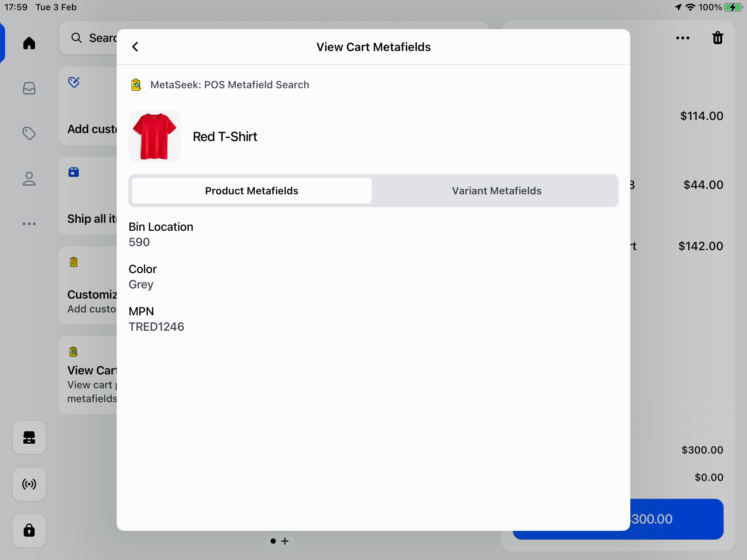Screen dimensions: 747x560
Task: Open the Products tag sidebar icon
Action: (x=29, y=133)
